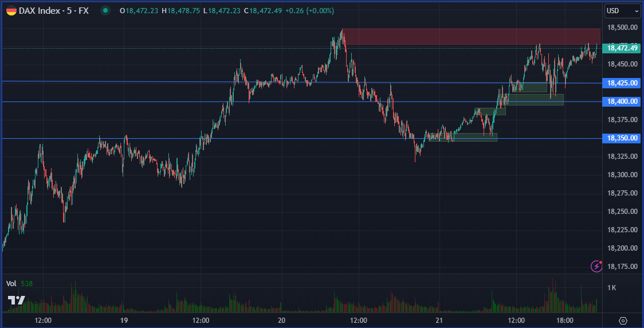Click the 18,325.00 price axis label
Image resolution: width=644 pixels, height=328 pixels.
(x=622, y=156)
